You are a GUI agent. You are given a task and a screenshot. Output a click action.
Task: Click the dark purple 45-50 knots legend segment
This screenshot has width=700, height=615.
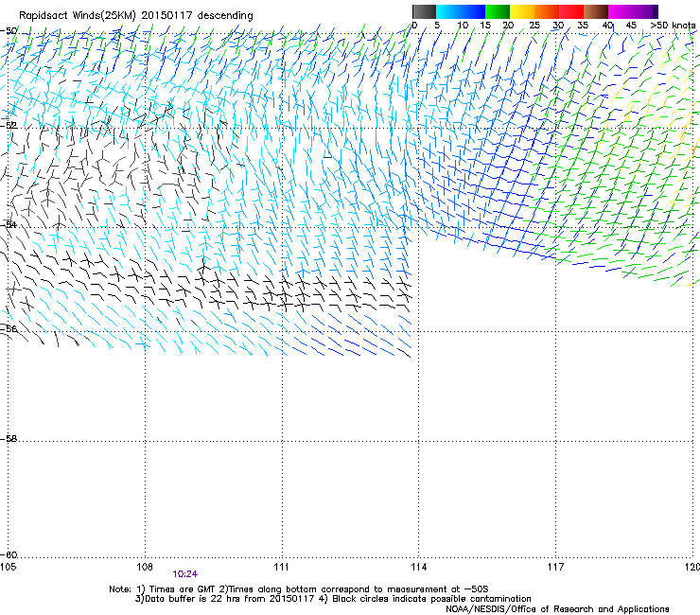click(645, 11)
